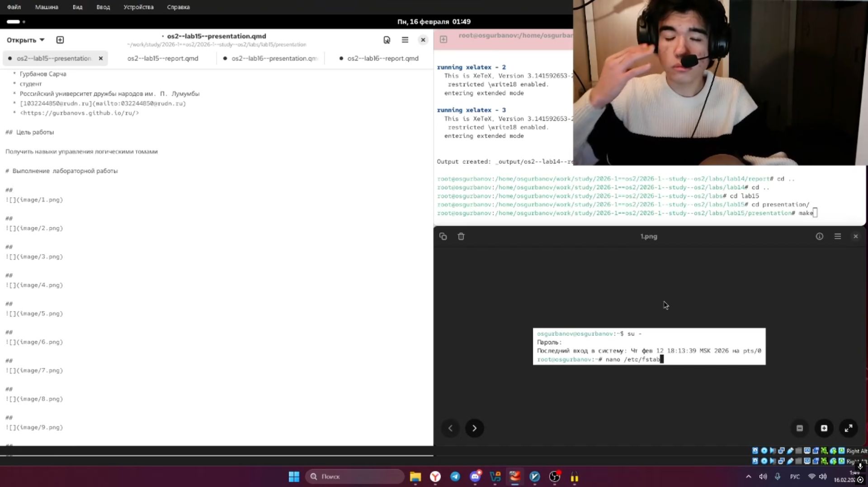Place cursor on the ![](image/4.png) line

tap(34, 285)
